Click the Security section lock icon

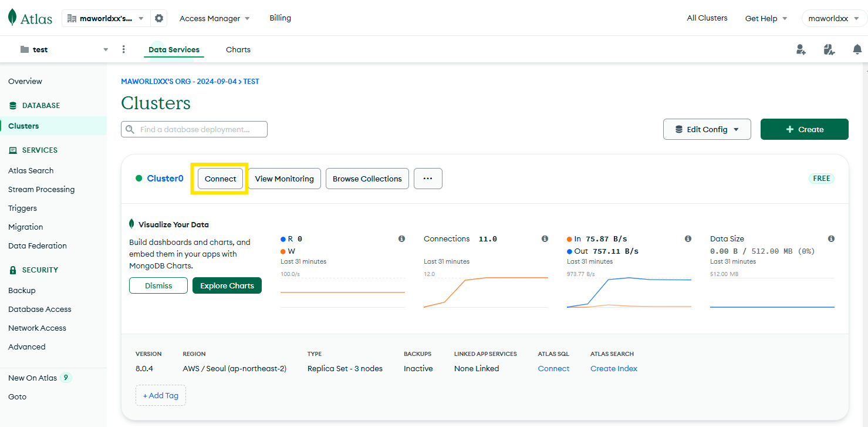(x=13, y=270)
